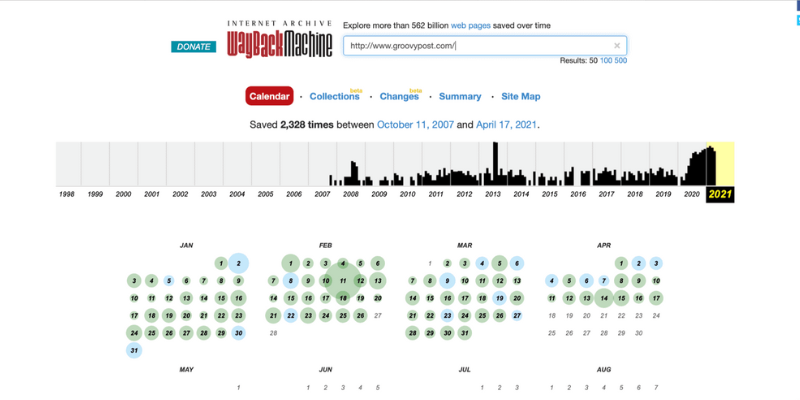Open the February 11 snapshot
Image resolution: width=800 pixels, height=400 pixels.
pos(343,281)
